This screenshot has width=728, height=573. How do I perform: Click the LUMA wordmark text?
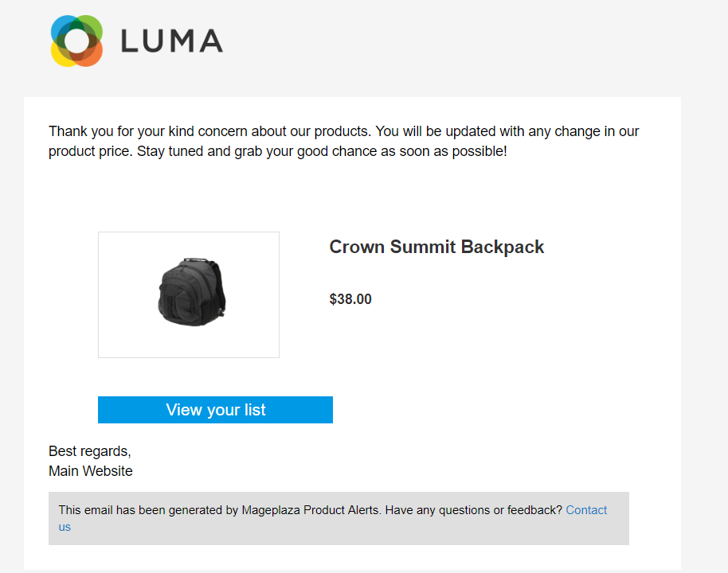click(171, 41)
